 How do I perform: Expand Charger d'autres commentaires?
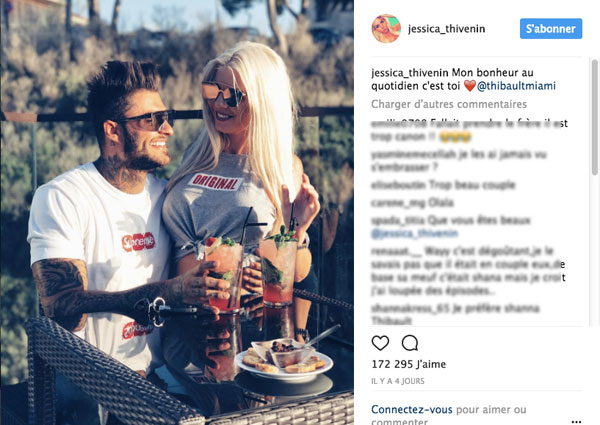click(449, 104)
